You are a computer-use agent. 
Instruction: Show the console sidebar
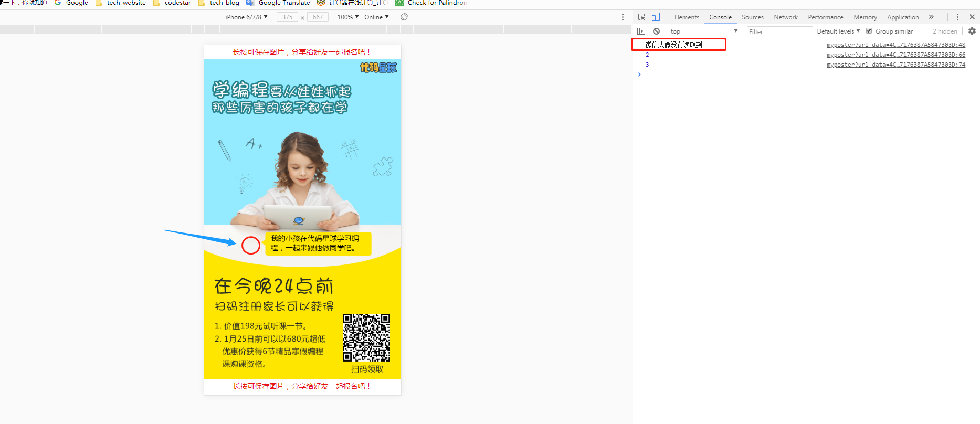pyautogui.click(x=641, y=31)
